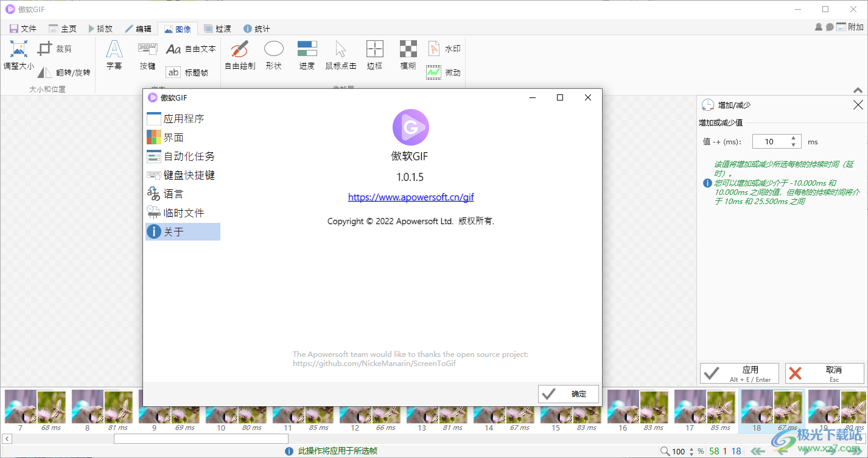Click the green total frame count 58

[x=714, y=451]
